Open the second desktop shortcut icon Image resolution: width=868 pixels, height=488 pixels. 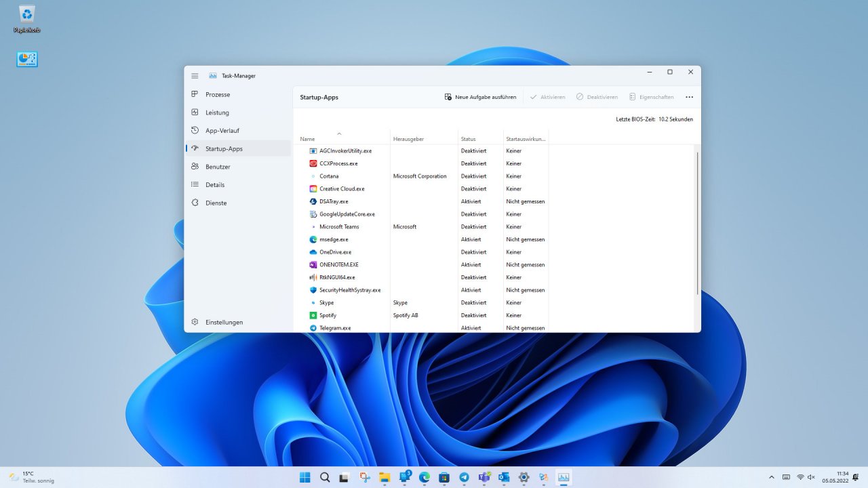(x=27, y=59)
